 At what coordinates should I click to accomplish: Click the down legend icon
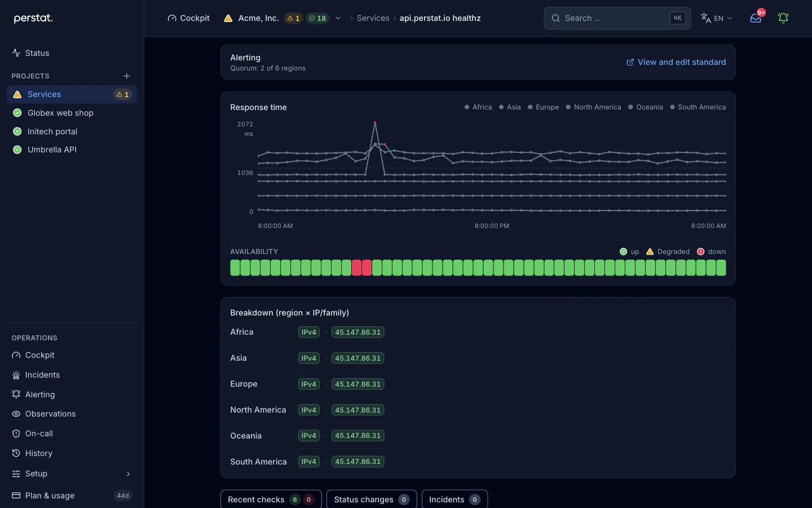point(700,252)
